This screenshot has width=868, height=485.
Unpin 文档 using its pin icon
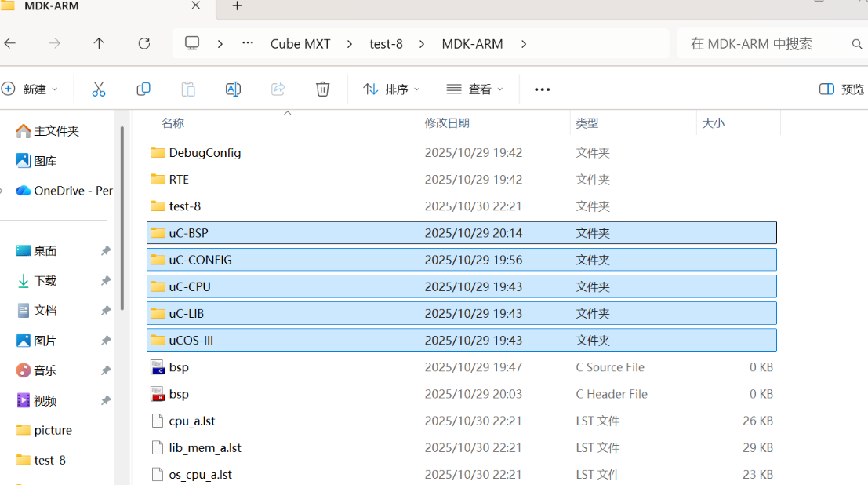point(106,311)
